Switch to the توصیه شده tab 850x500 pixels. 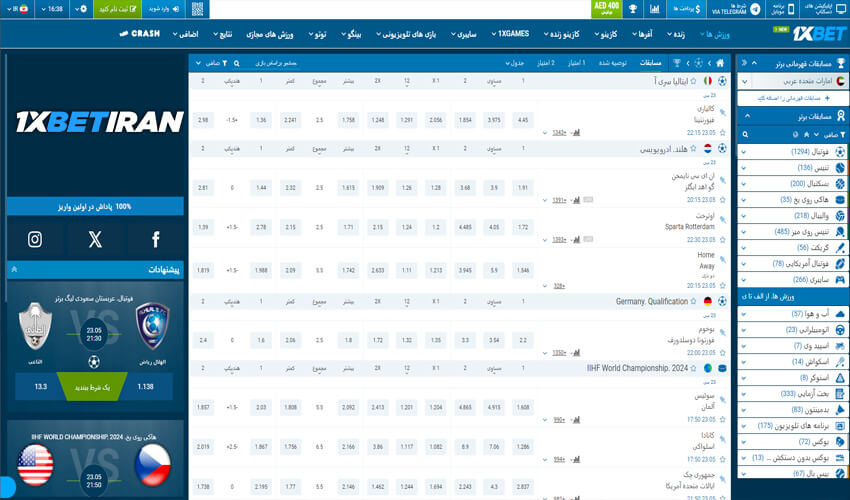pos(613,63)
